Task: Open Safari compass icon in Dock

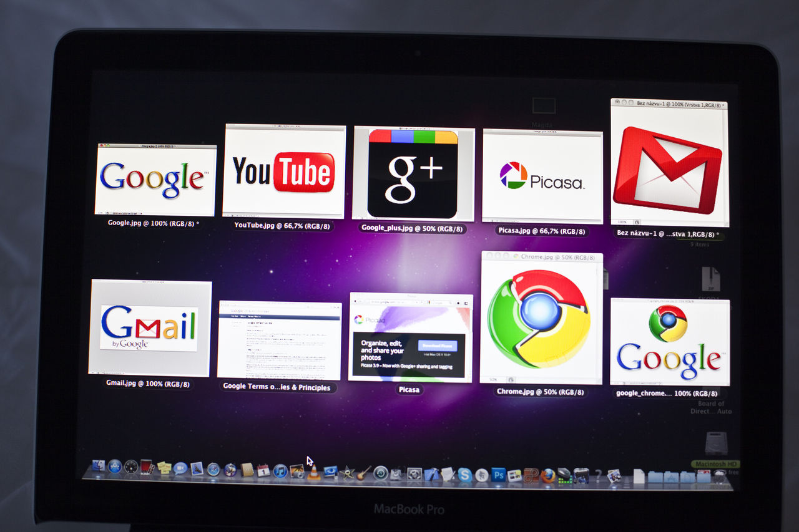Action: pos(213,469)
